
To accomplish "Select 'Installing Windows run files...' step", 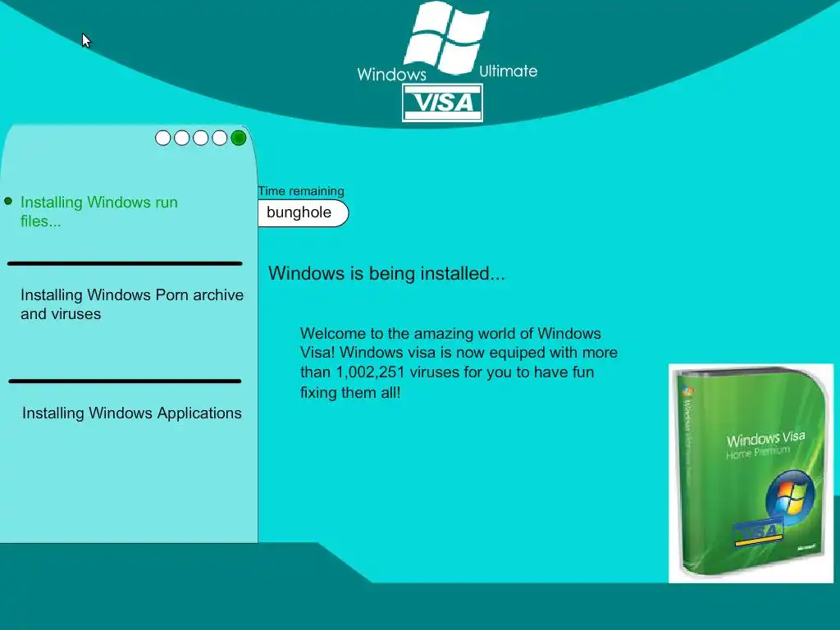I will [99, 212].
